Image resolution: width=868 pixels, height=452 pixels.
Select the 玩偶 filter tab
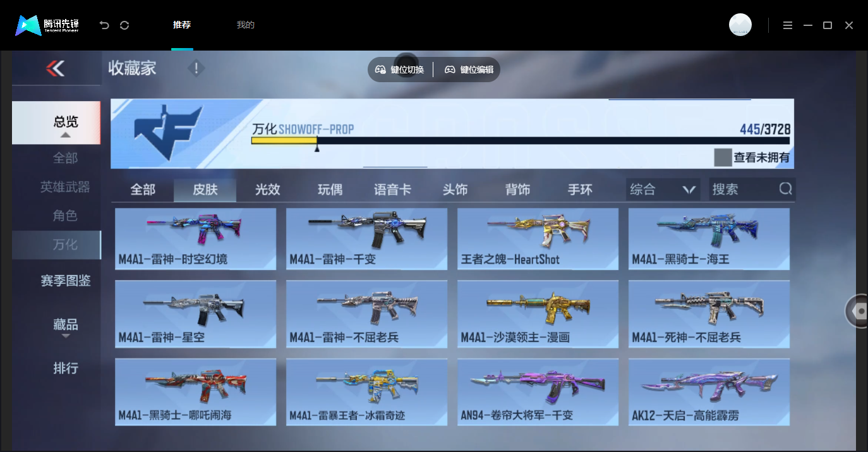point(330,190)
